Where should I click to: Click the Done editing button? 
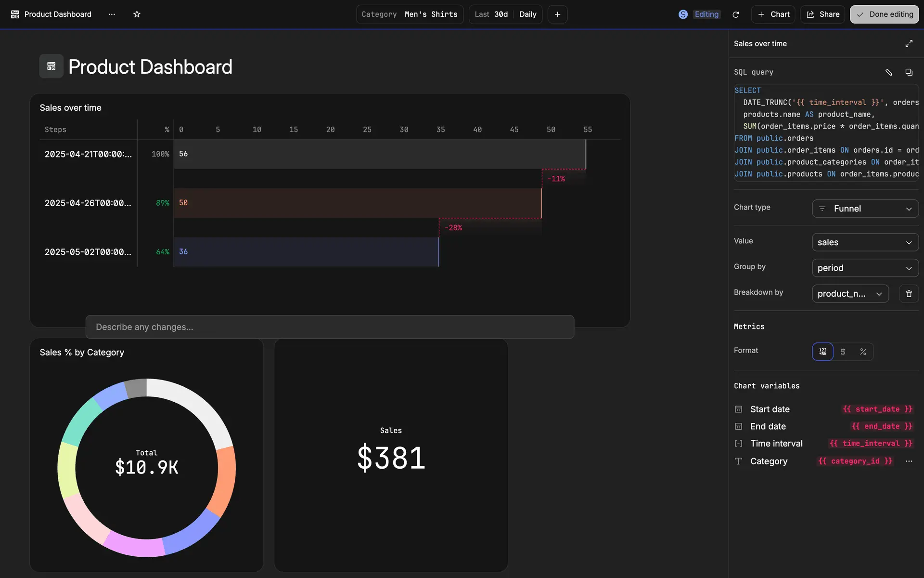884,14
